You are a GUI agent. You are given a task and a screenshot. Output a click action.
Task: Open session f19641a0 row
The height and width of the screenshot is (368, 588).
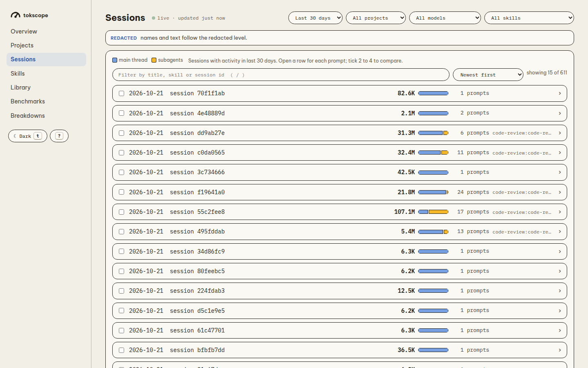(340, 192)
